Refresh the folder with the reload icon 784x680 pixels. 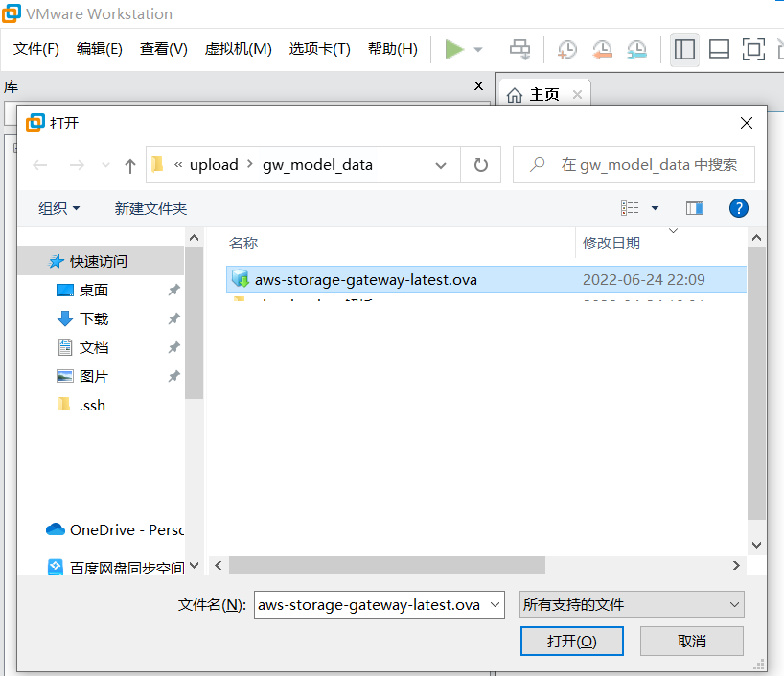coord(480,165)
